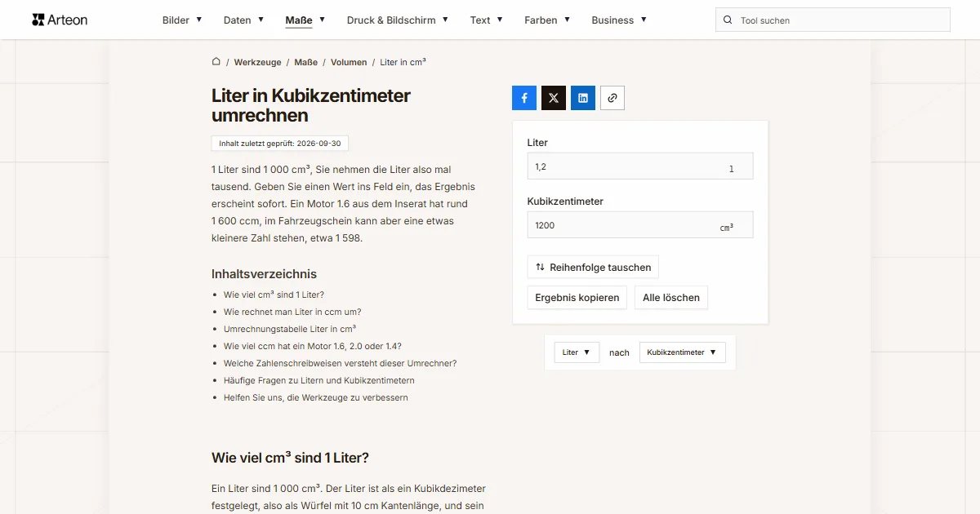Share page on X
Image resolution: width=980 pixels, height=514 pixels.
[x=554, y=98]
